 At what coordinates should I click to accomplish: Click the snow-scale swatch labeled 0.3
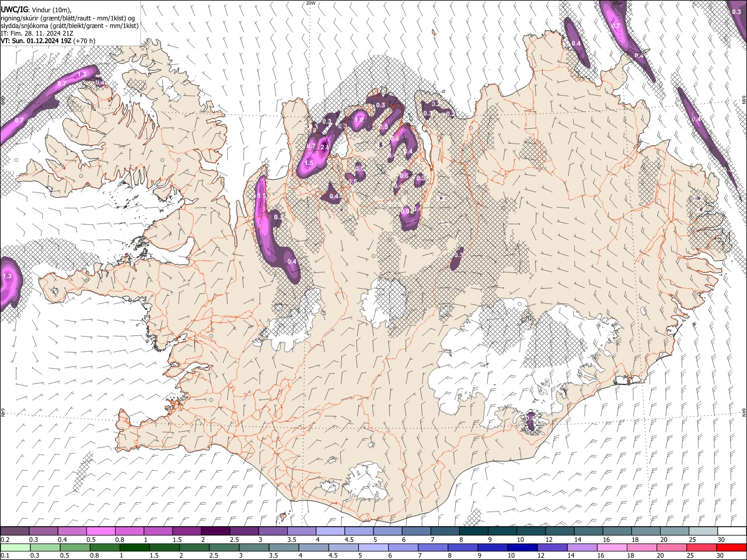pos(43,531)
